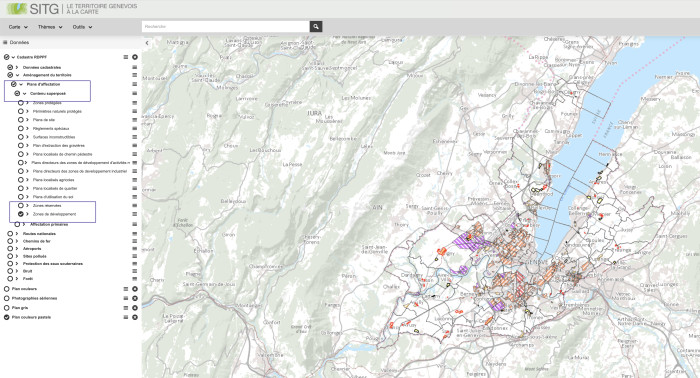Click the Données panel header icon
The width and height of the screenshot is (700, 378).
pos(5,42)
